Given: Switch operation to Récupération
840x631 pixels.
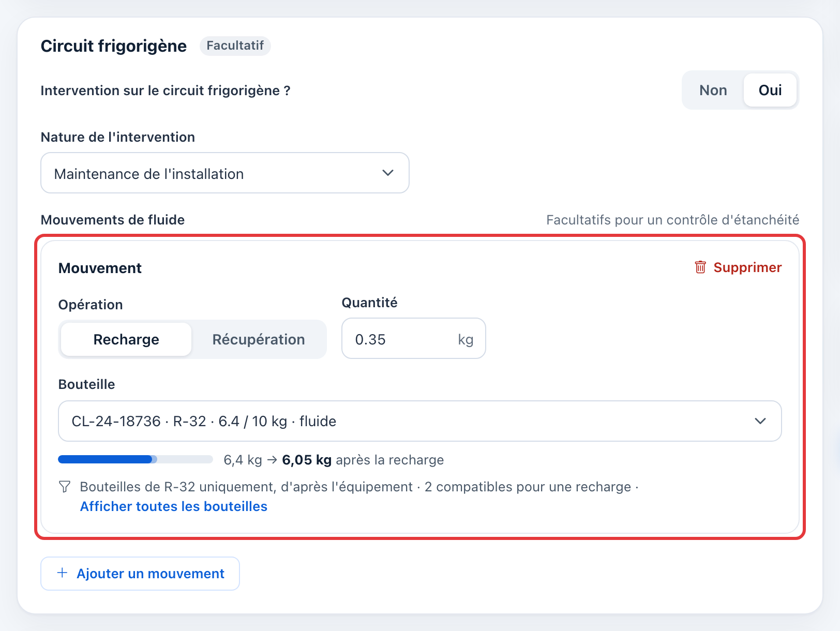Looking at the screenshot, I should click(x=259, y=339).
